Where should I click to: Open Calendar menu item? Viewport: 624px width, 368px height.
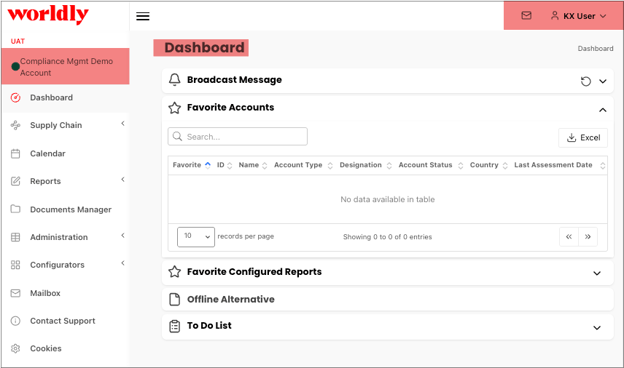click(x=48, y=154)
